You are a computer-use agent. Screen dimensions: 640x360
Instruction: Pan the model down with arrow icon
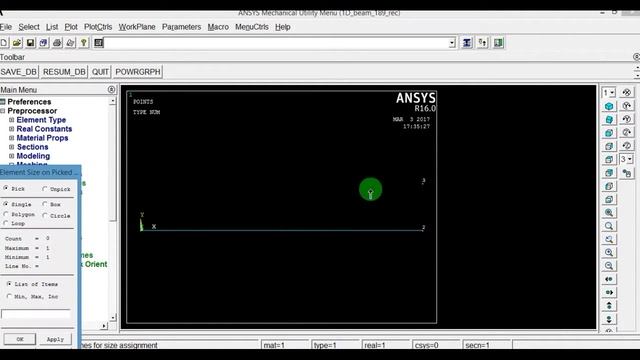[x=609, y=319]
